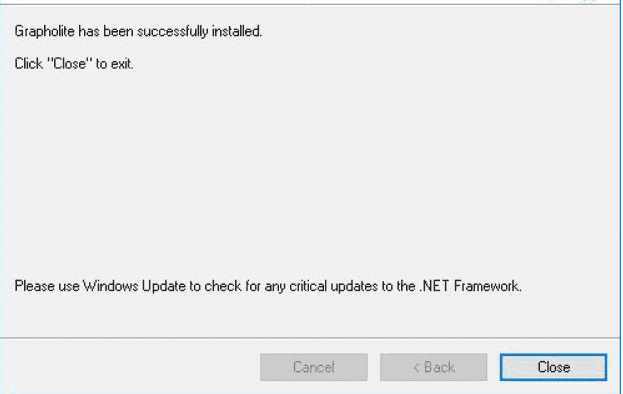Click the quoted word "Close" in instructions
Image resolution: width=623 pixels, height=394 pixels.
pos(70,64)
